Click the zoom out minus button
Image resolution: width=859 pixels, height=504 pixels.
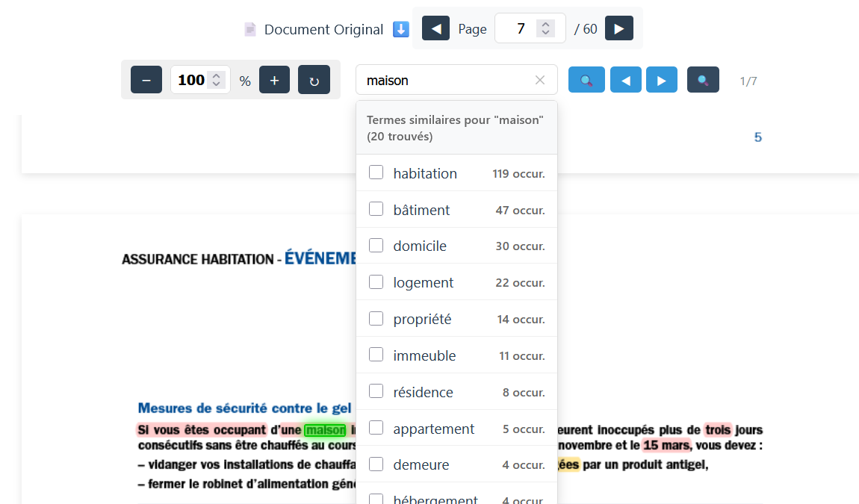pyautogui.click(x=146, y=80)
